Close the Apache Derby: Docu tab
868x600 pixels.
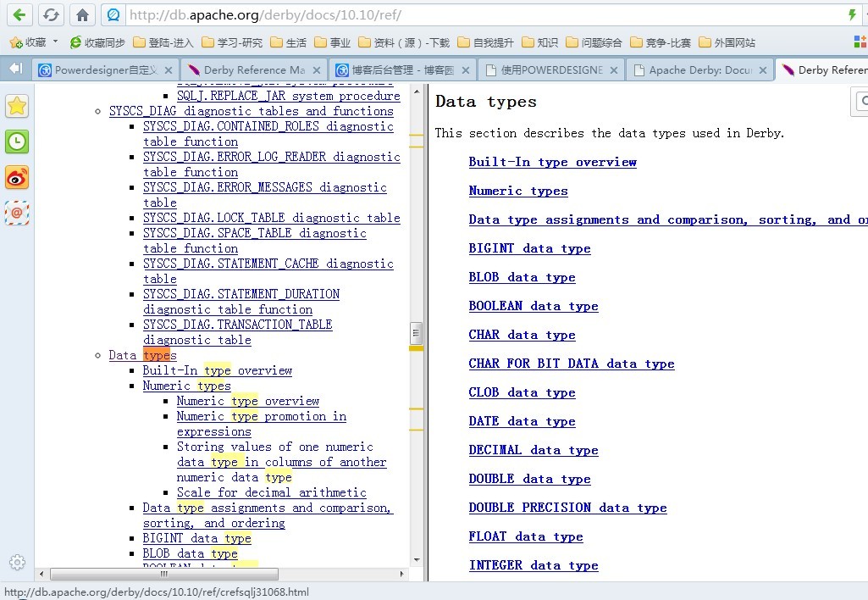pos(763,70)
